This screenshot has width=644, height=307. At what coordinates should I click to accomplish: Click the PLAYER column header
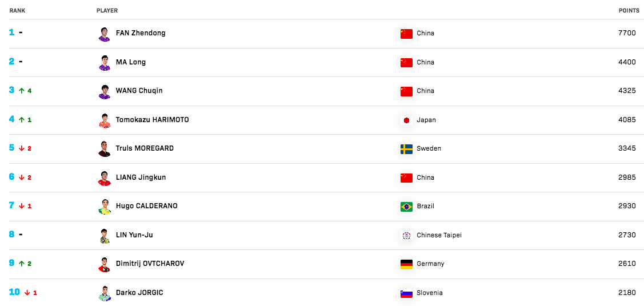pos(107,11)
